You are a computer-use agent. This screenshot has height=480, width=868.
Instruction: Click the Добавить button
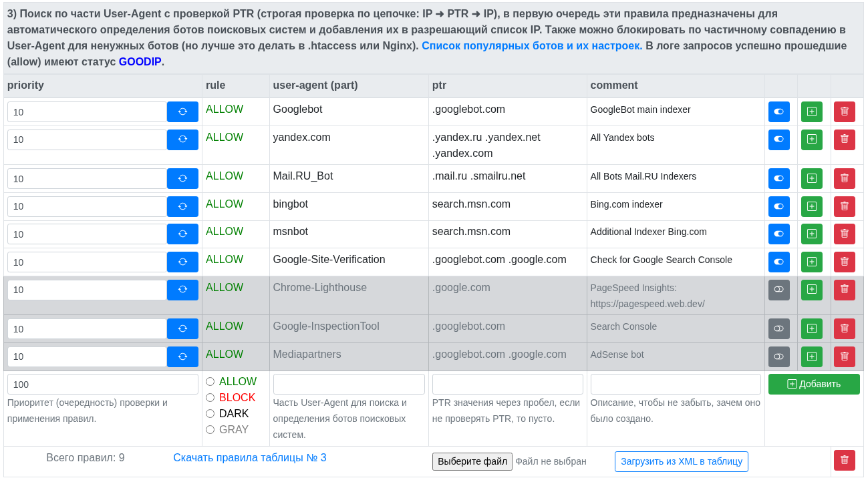[x=813, y=384]
